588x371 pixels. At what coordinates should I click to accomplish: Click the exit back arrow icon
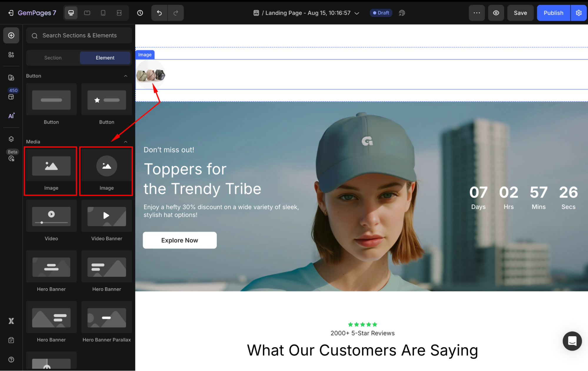[11, 13]
